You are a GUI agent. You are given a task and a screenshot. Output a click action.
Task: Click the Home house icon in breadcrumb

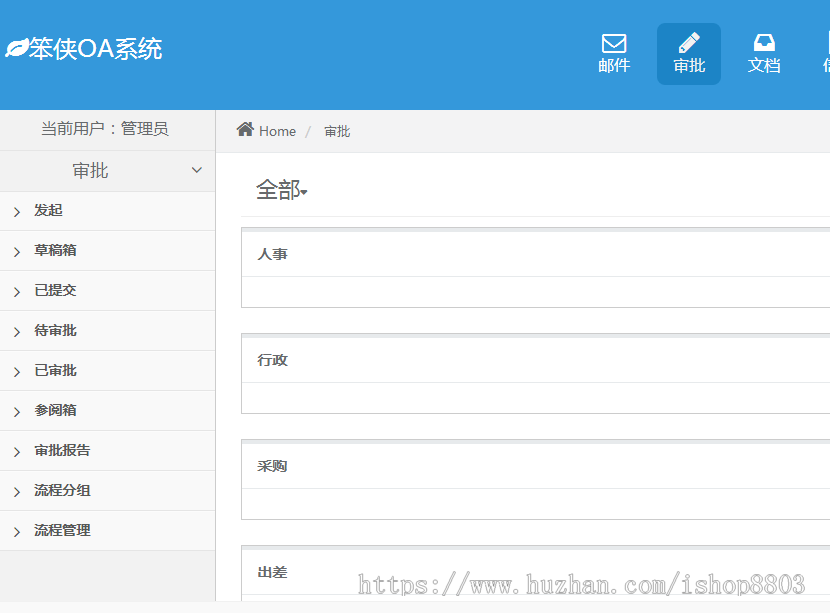[246, 129]
